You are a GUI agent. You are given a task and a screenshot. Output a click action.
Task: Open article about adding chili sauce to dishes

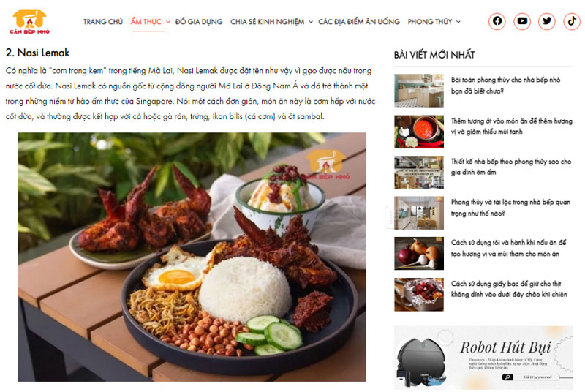tap(511, 126)
